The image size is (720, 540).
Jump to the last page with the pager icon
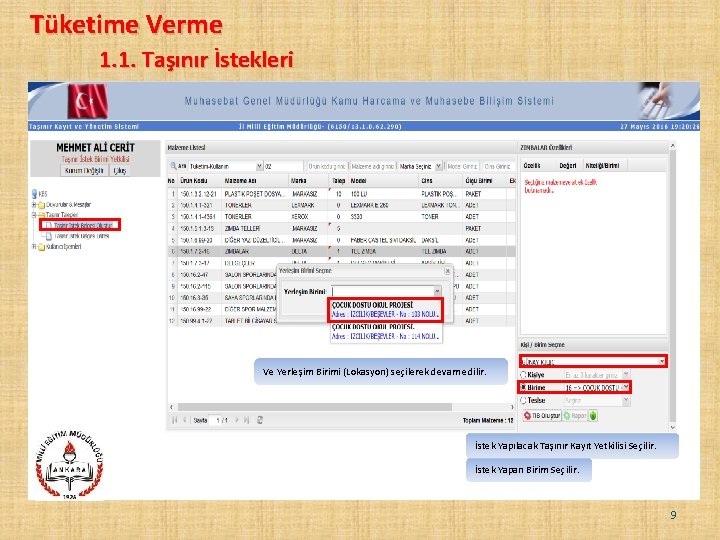[247, 420]
